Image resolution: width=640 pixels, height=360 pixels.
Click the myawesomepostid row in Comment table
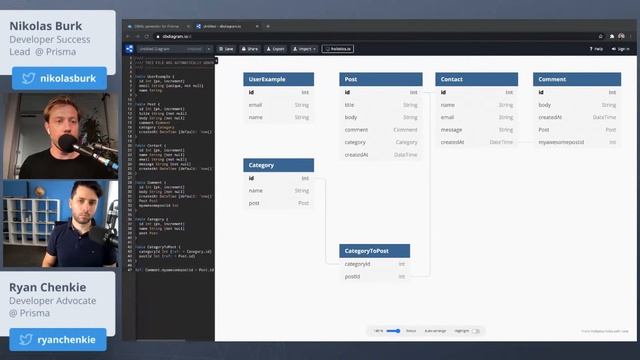(577, 142)
